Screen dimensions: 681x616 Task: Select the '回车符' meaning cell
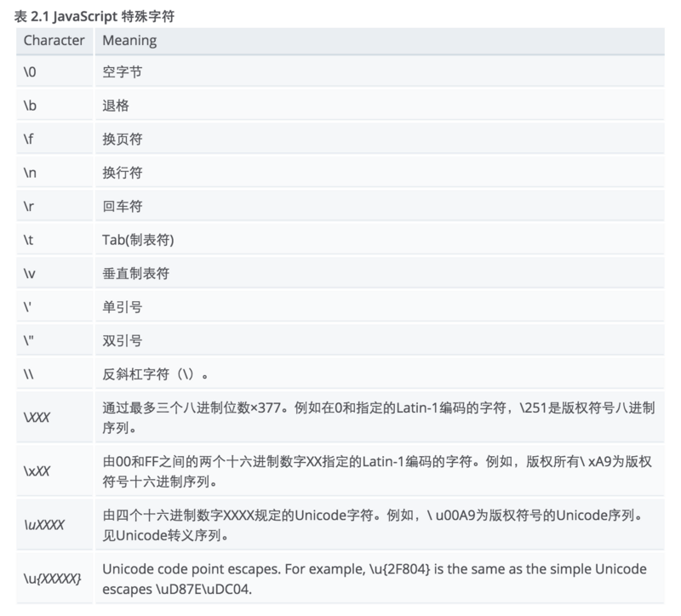[x=380, y=206]
